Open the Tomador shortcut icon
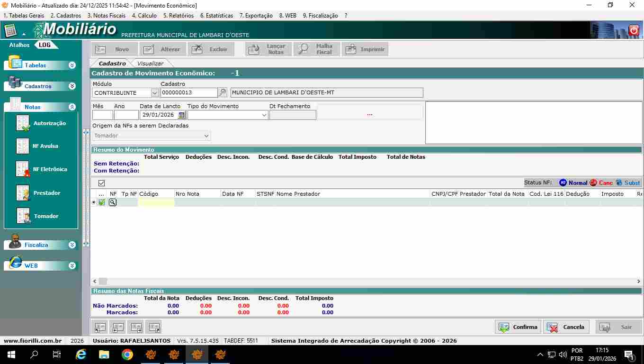 tap(23, 216)
